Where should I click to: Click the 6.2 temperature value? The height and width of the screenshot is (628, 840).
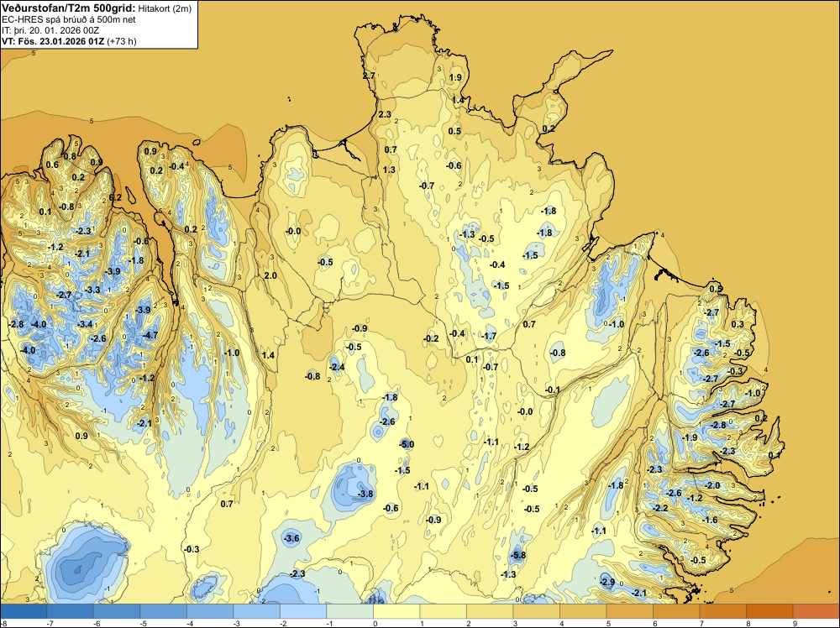[x=115, y=197]
